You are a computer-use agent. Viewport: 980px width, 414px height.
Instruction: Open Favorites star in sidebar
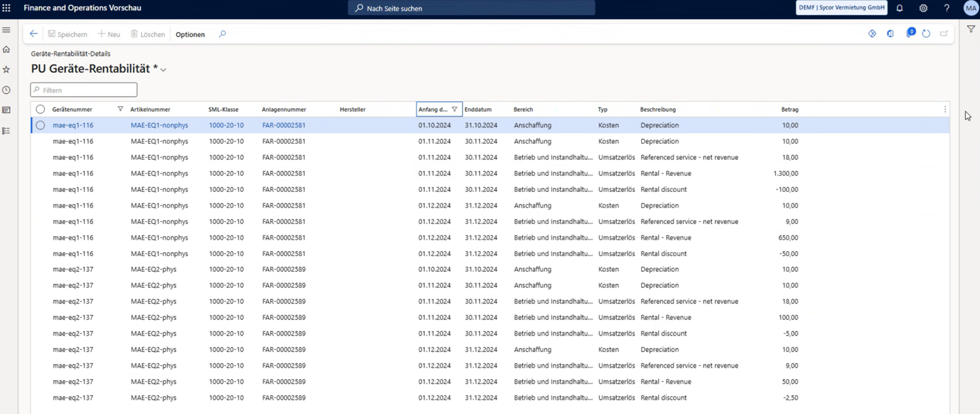coord(7,69)
